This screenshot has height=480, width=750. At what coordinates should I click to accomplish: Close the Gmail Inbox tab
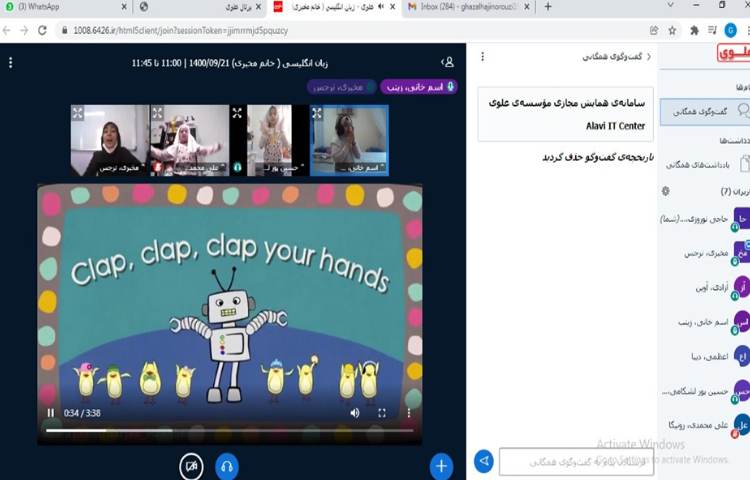pos(527,7)
